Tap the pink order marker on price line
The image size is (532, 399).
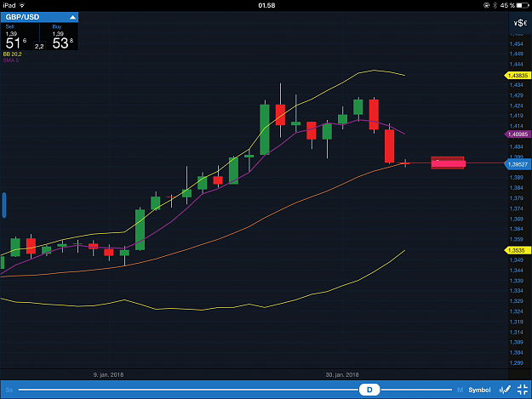click(448, 163)
